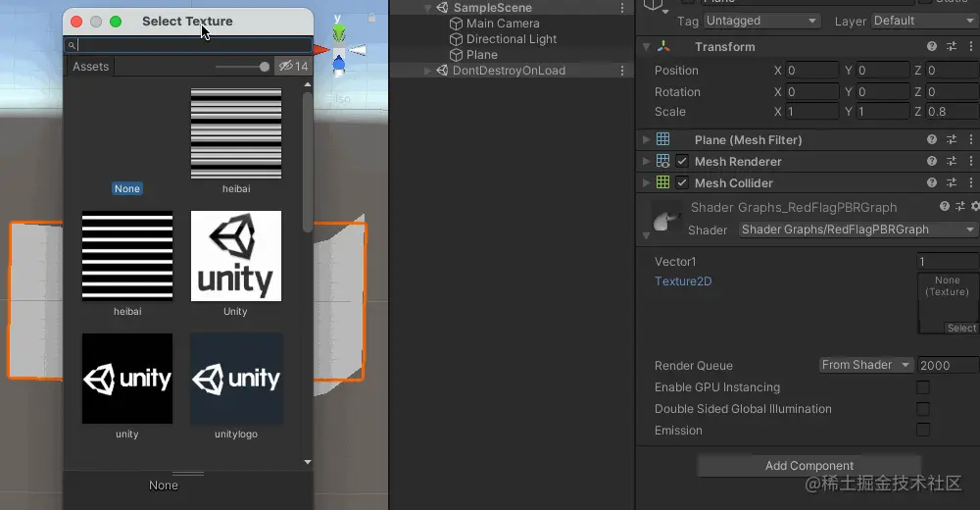
Task: Switch to the Assets tab
Action: pos(90,67)
